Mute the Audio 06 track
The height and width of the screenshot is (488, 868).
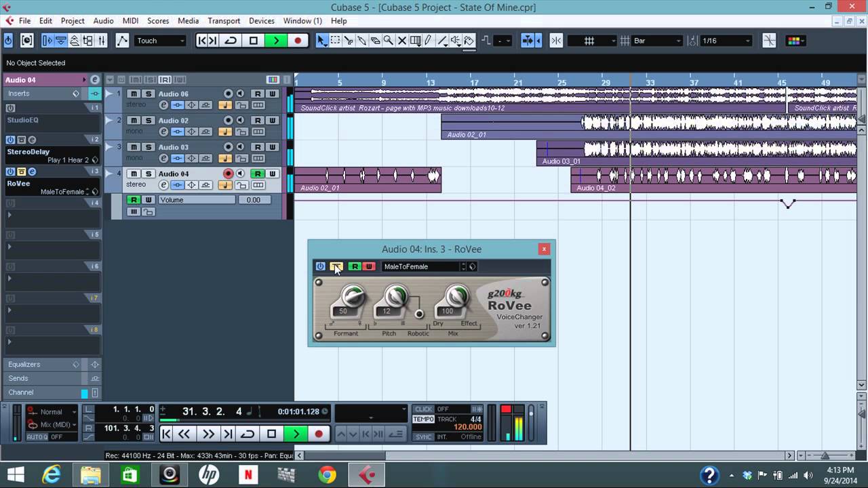pyautogui.click(x=134, y=94)
